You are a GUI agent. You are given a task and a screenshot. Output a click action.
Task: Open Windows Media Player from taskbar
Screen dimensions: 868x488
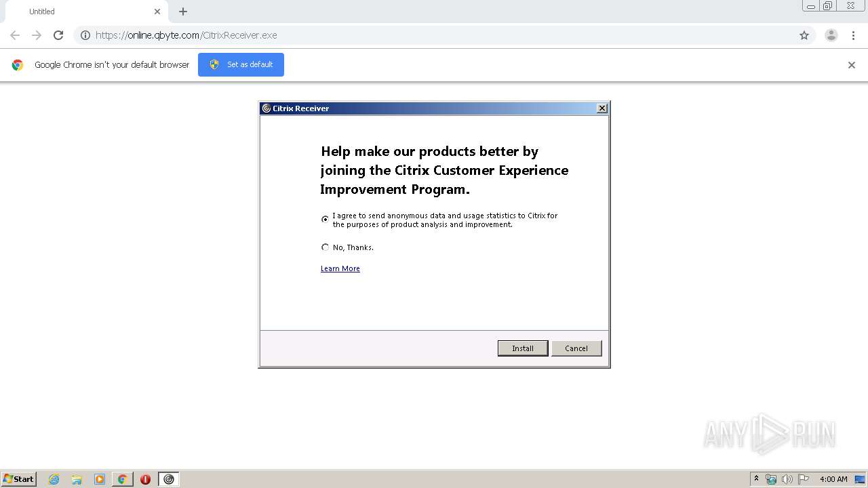[x=100, y=479]
